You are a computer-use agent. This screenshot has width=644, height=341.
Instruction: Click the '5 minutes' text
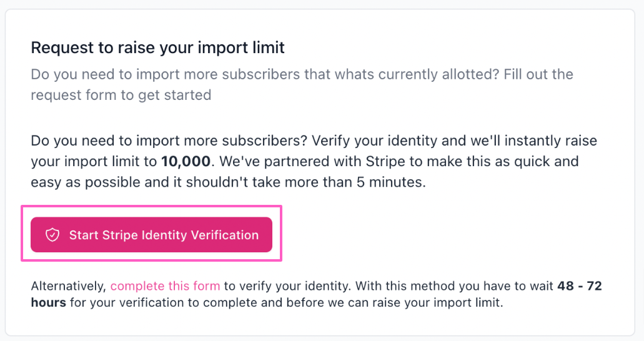tap(390, 182)
